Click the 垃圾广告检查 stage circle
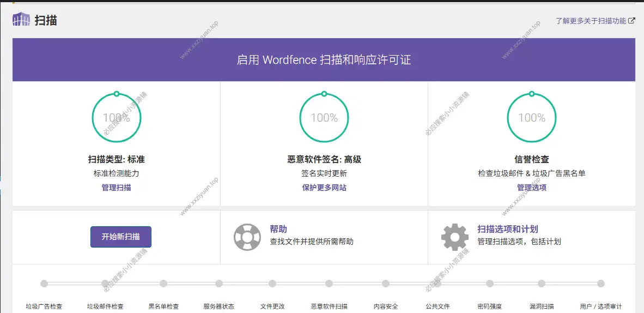Viewport: 644px width, 313px height. point(44,284)
